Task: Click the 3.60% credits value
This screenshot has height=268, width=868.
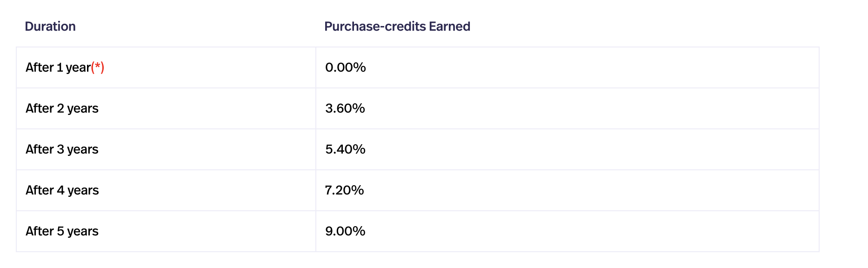Action: pos(345,108)
